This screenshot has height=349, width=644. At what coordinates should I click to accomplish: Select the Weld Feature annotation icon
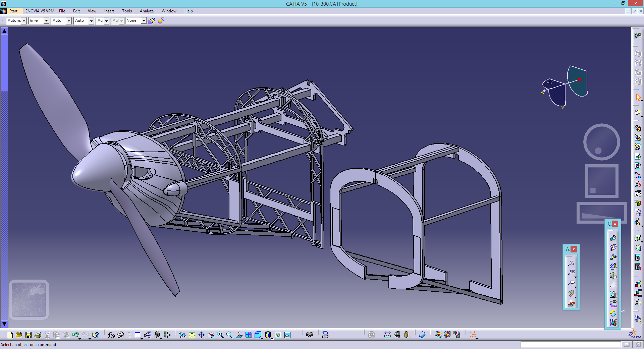point(571,263)
